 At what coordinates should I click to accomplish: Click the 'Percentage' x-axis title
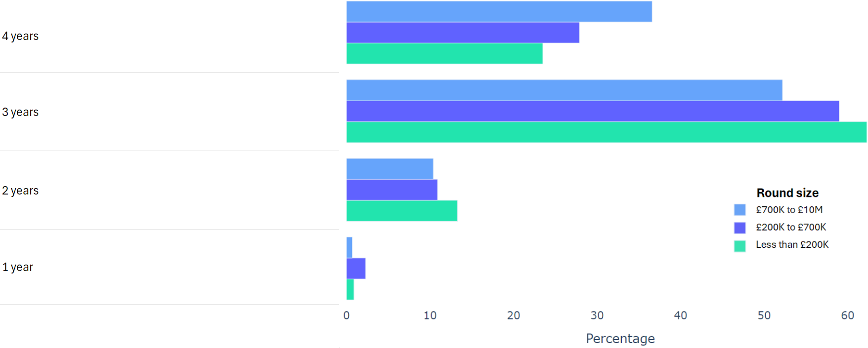pyautogui.click(x=620, y=339)
